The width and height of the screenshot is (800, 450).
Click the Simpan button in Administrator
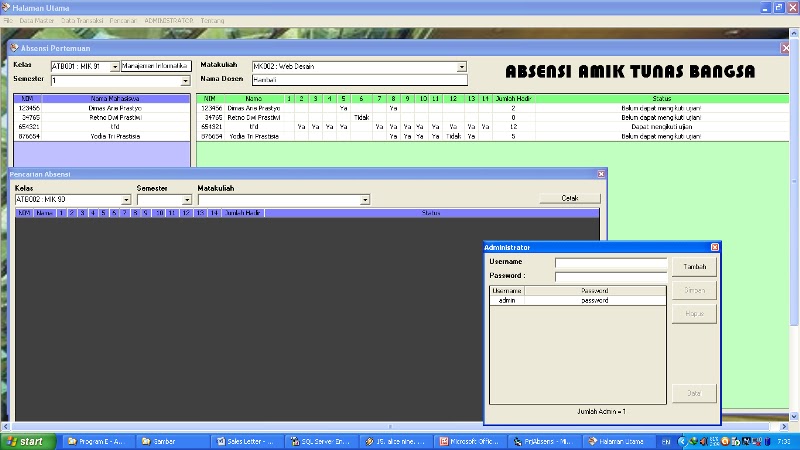694,290
